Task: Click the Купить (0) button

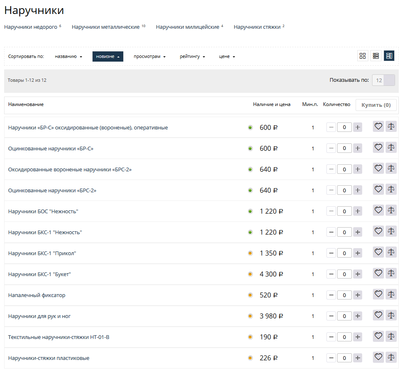Action: 376,105
